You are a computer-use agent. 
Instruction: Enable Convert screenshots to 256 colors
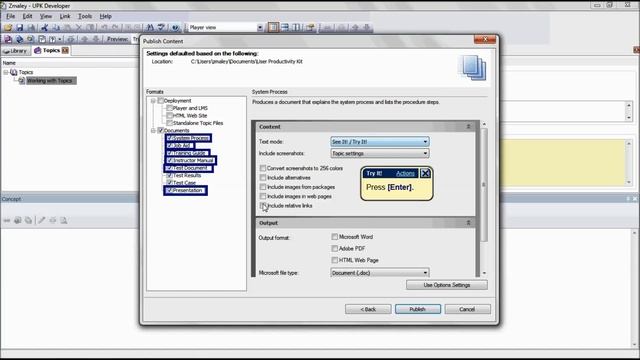263,168
